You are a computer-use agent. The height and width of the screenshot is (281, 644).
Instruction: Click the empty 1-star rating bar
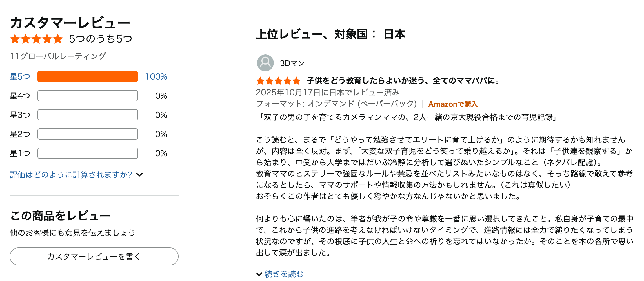(88, 153)
